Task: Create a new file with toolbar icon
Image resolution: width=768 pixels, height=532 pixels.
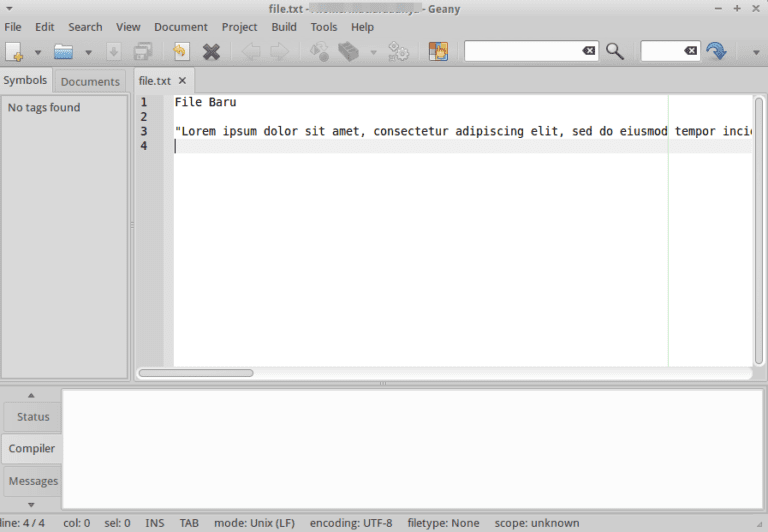Action: pos(14,51)
